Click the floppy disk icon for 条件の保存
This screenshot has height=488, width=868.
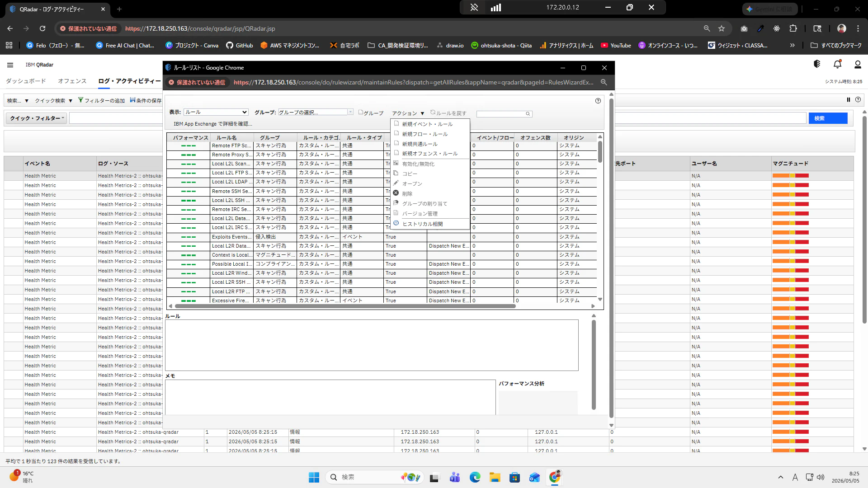(132, 100)
